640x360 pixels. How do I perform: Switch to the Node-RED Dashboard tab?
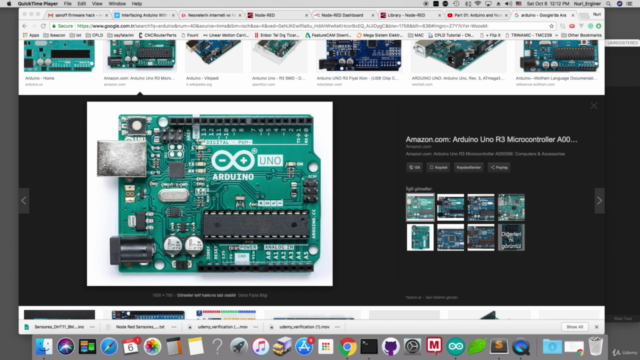click(344, 15)
